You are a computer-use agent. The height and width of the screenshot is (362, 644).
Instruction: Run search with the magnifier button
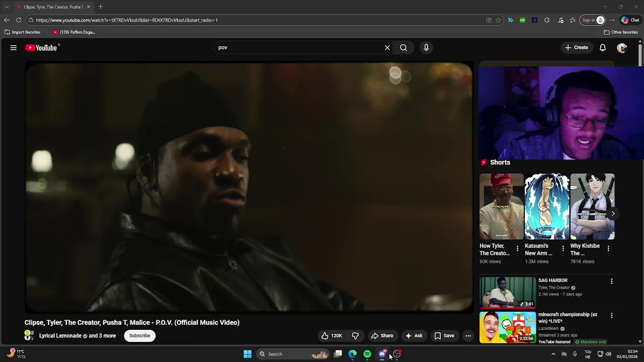click(404, 48)
